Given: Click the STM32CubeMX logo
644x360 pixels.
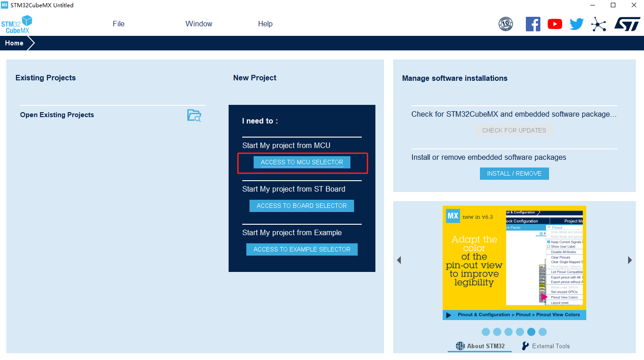Looking at the screenshot, I should [x=17, y=24].
